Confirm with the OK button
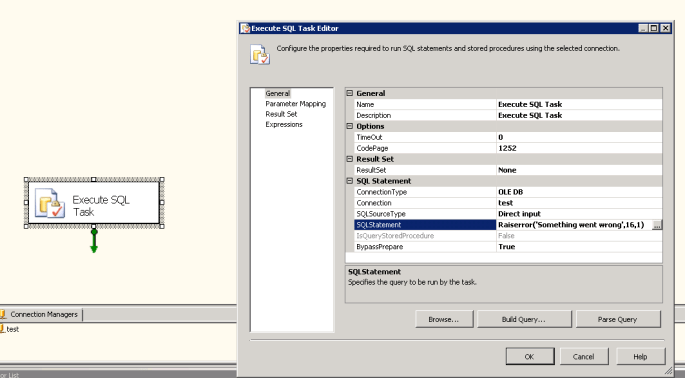 click(x=529, y=357)
